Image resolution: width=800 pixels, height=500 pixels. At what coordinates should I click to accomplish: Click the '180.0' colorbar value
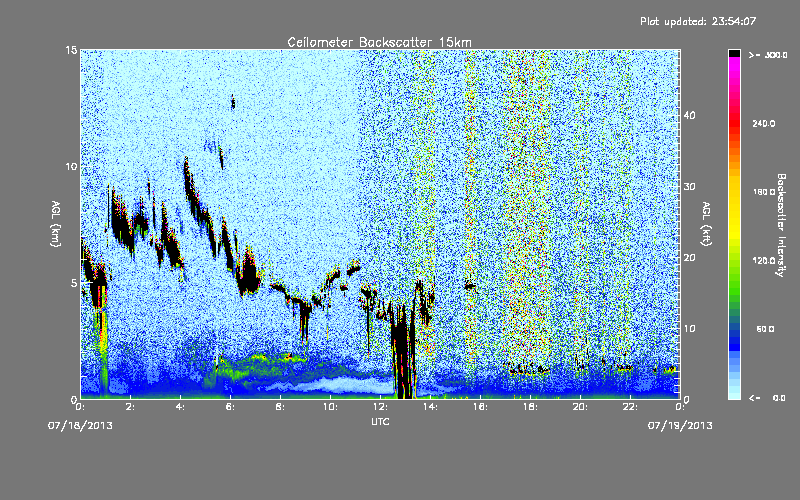click(764, 192)
